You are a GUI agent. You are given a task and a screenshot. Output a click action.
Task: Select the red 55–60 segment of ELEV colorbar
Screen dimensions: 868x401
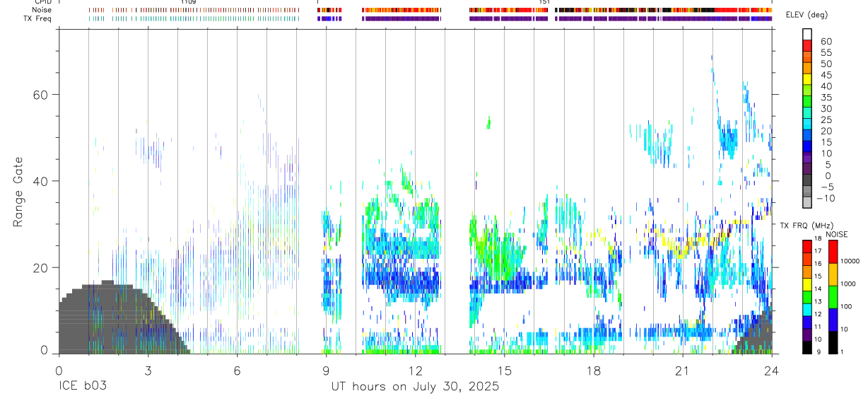[807, 45]
